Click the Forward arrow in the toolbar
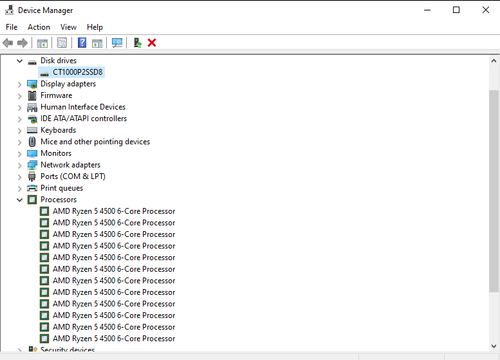 point(22,43)
